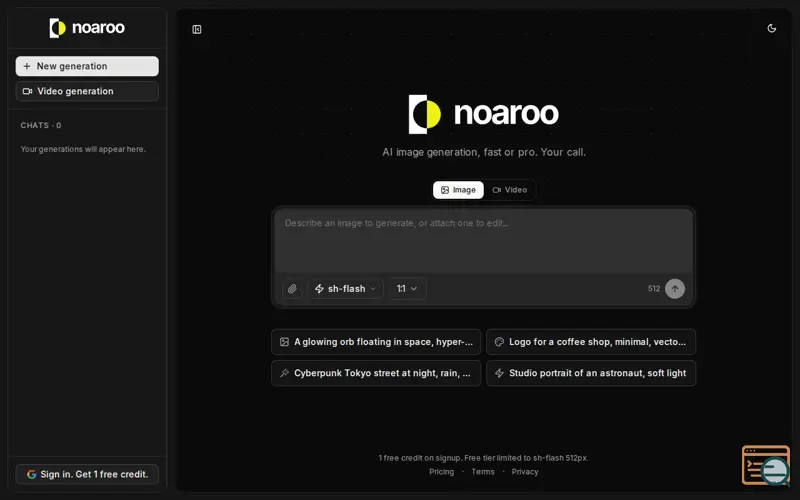
Task: Click the noaroo logo in the sidebar
Action: tap(87, 28)
